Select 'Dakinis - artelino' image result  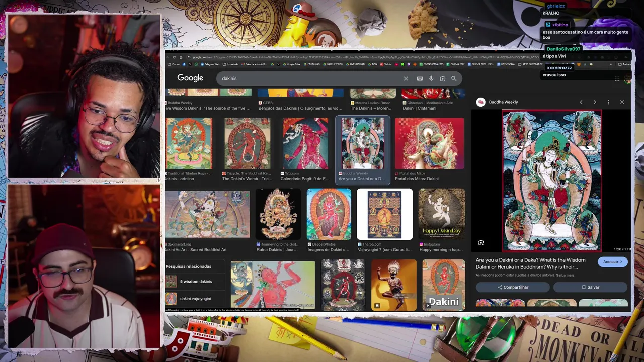pyautogui.click(x=189, y=144)
